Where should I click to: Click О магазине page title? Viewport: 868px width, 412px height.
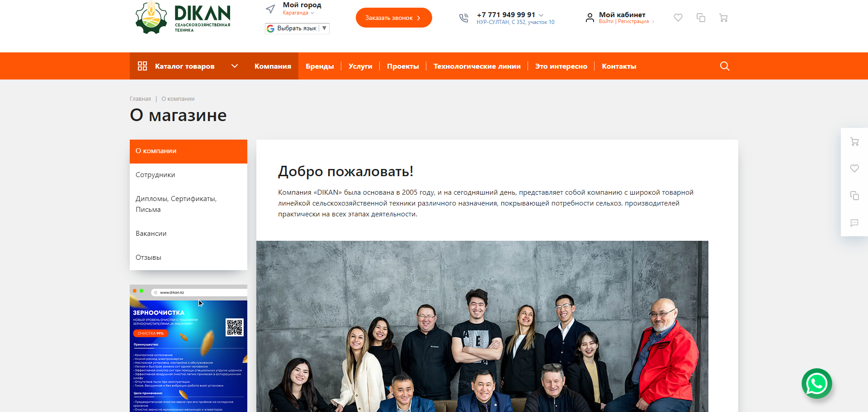[x=178, y=115]
